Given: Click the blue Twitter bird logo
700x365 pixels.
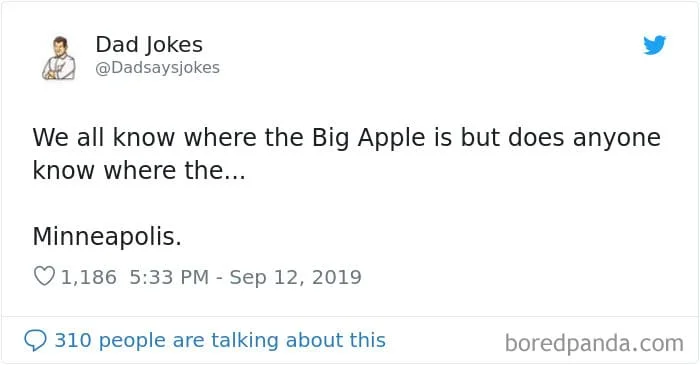Looking at the screenshot, I should point(654,45).
